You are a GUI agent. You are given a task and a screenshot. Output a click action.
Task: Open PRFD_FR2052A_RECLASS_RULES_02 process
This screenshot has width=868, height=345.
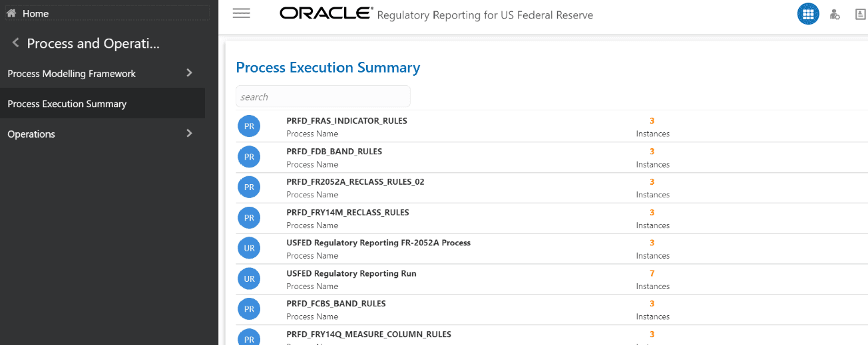tap(355, 182)
